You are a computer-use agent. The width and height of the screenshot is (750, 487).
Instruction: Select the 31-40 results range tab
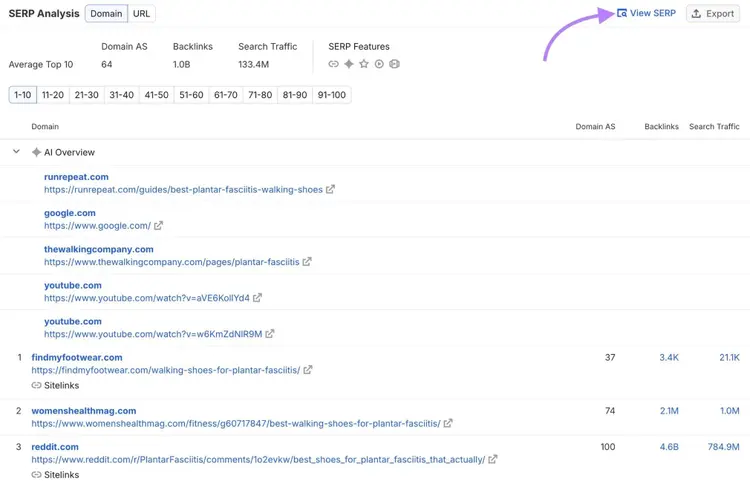[x=121, y=95]
